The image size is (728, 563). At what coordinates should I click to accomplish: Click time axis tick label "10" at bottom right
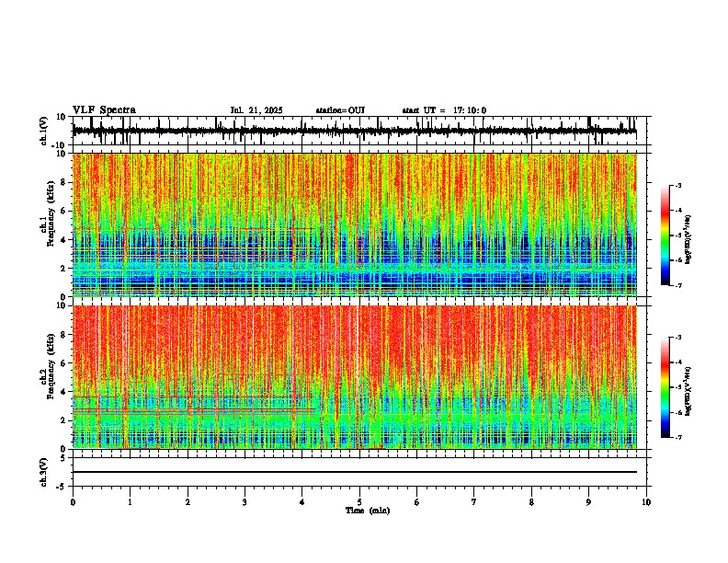coord(646,502)
